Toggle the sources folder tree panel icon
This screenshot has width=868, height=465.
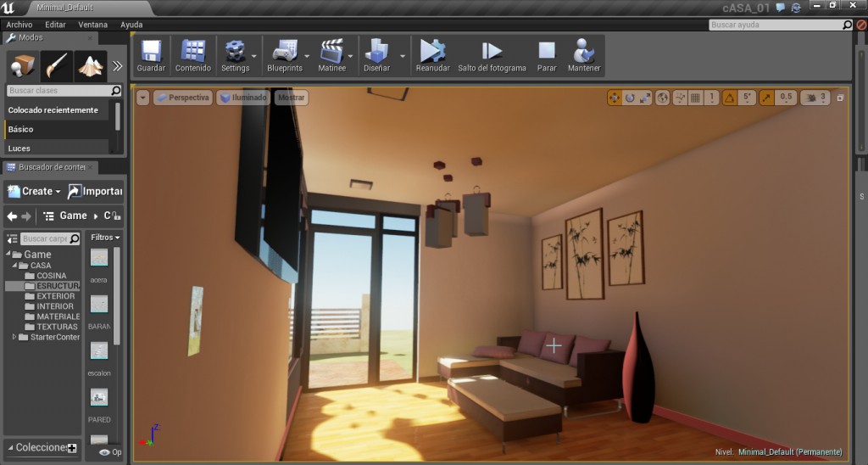click(x=12, y=239)
